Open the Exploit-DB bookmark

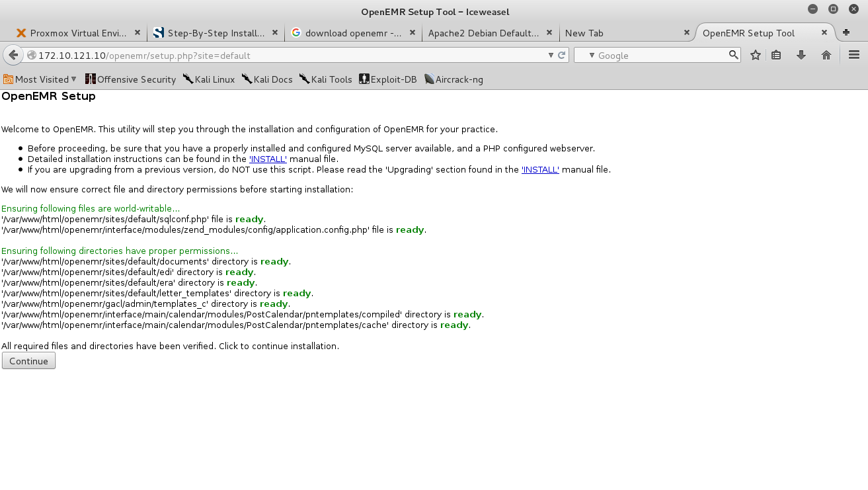click(388, 79)
